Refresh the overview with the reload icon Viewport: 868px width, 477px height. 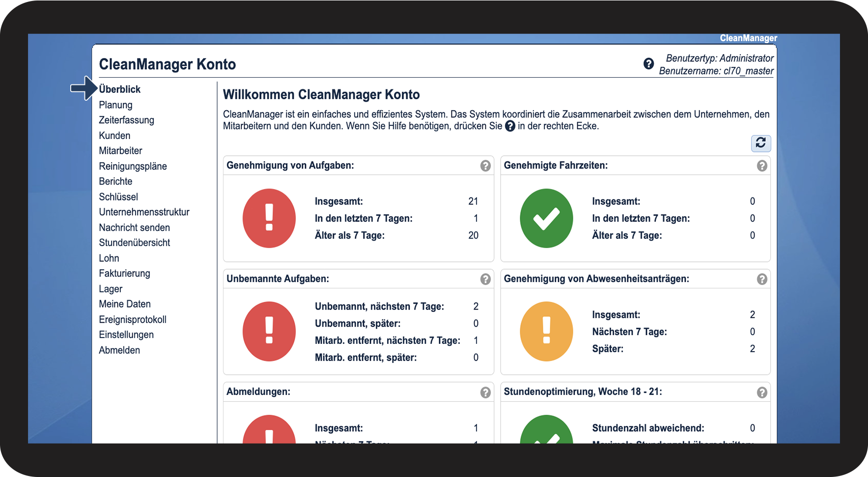click(x=761, y=143)
